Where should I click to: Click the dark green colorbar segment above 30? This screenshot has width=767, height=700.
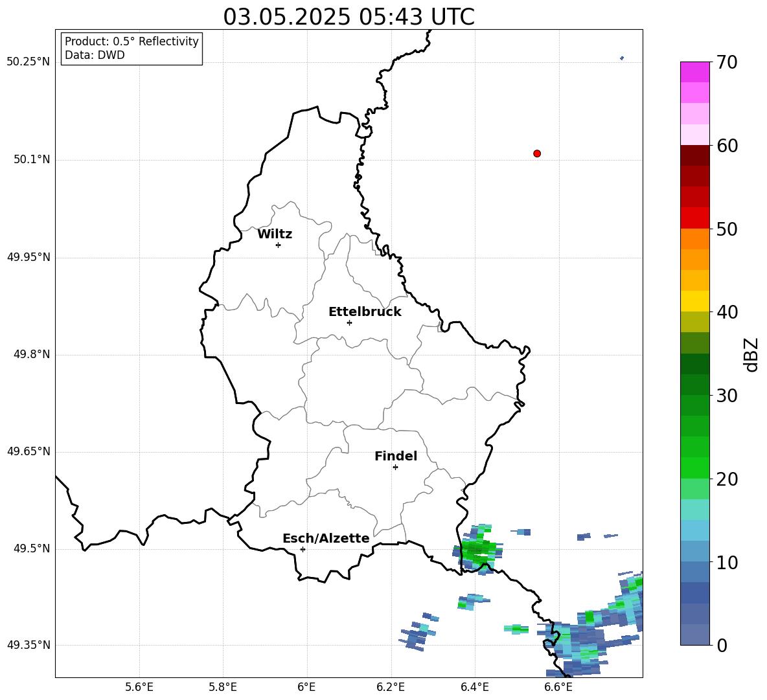[694, 385]
